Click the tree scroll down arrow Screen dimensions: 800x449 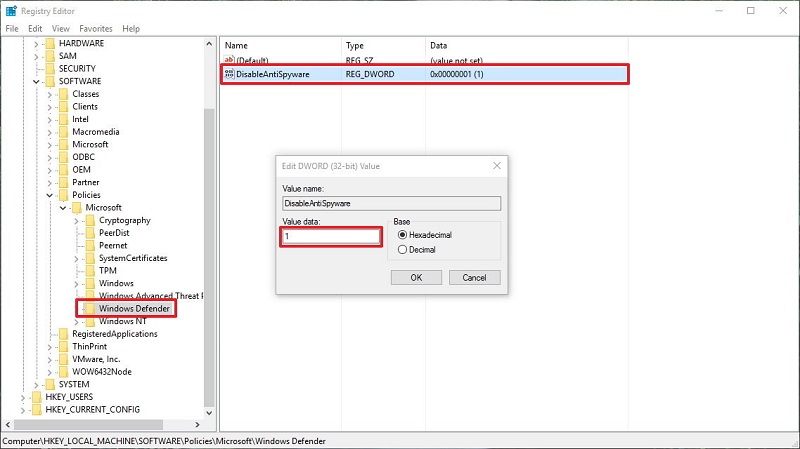tap(209, 413)
